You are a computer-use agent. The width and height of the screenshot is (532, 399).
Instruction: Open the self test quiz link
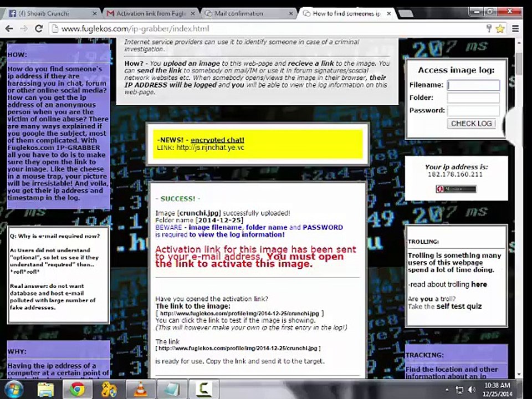(x=459, y=306)
